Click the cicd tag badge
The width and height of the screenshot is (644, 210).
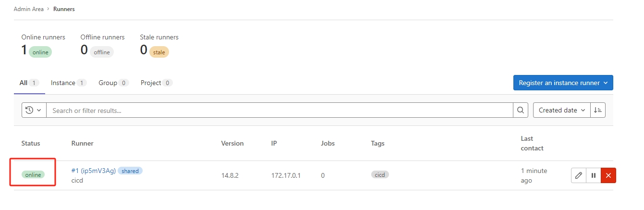pyautogui.click(x=380, y=175)
